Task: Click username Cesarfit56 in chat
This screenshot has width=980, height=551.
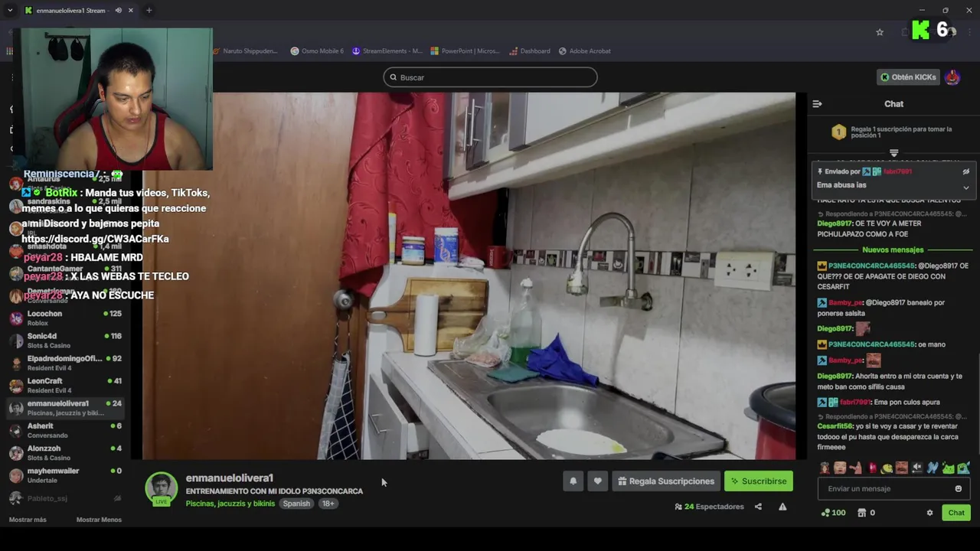Action: click(x=835, y=426)
